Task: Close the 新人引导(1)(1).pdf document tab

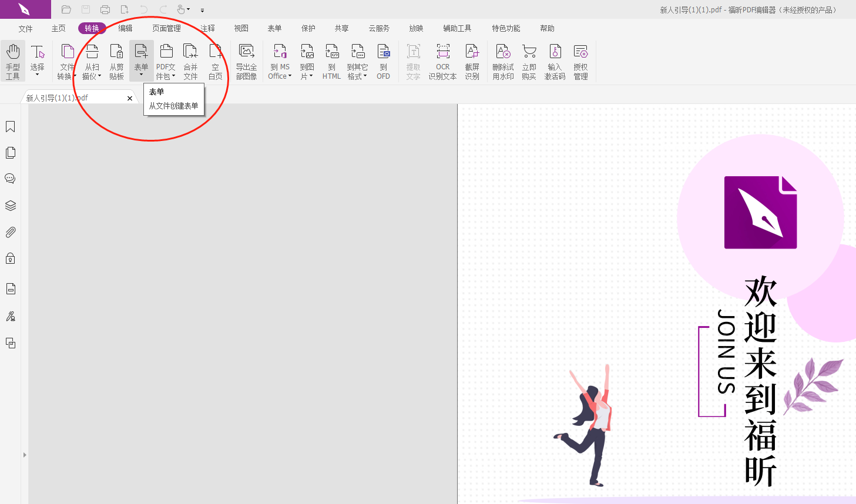Action: click(x=130, y=98)
